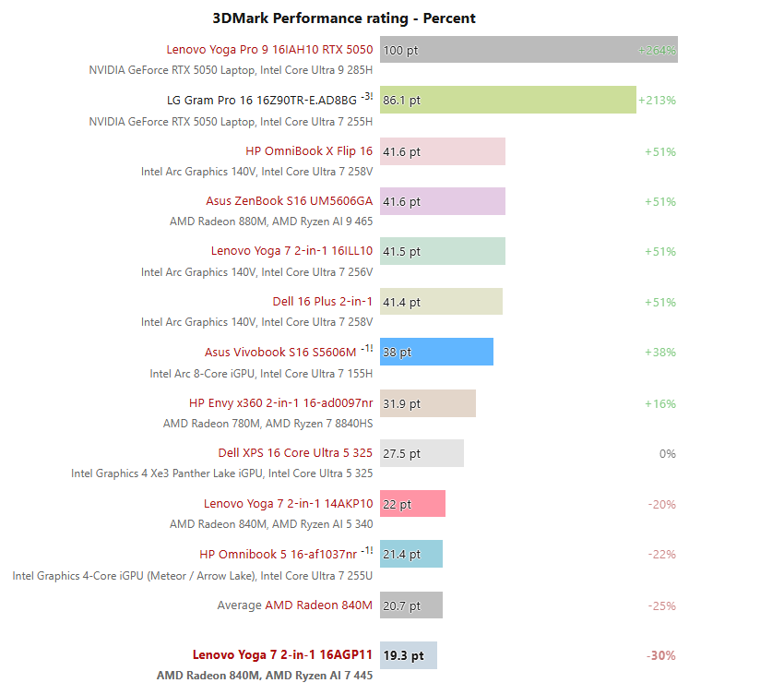Click the blue 38 pt bar

coord(436,352)
